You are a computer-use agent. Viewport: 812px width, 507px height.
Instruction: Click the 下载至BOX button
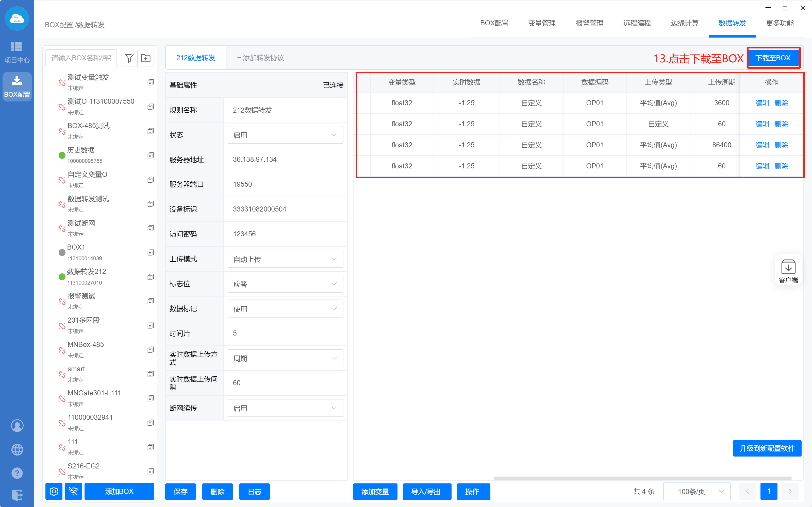(773, 58)
